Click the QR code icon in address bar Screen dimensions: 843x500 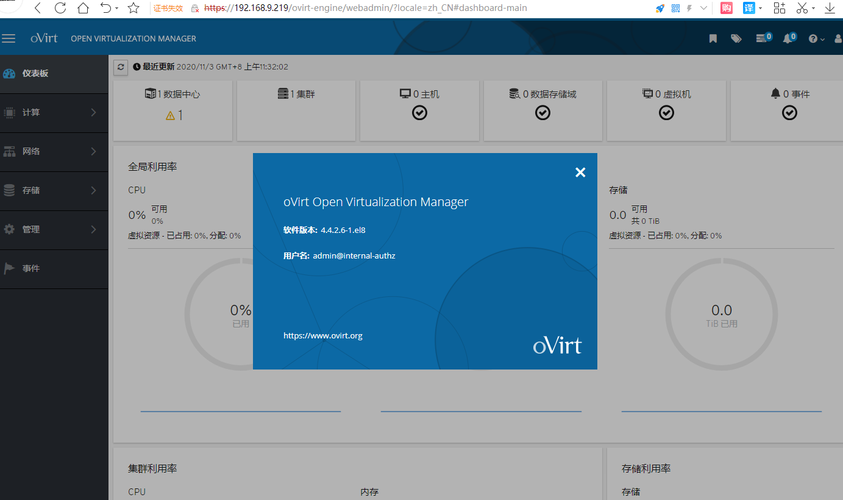click(x=676, y=8)
